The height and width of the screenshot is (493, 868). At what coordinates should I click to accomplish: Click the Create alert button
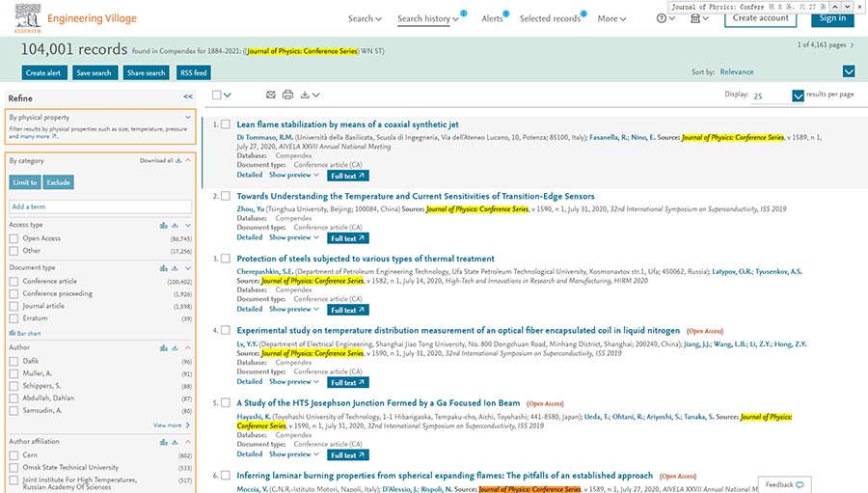coord(43,72)
